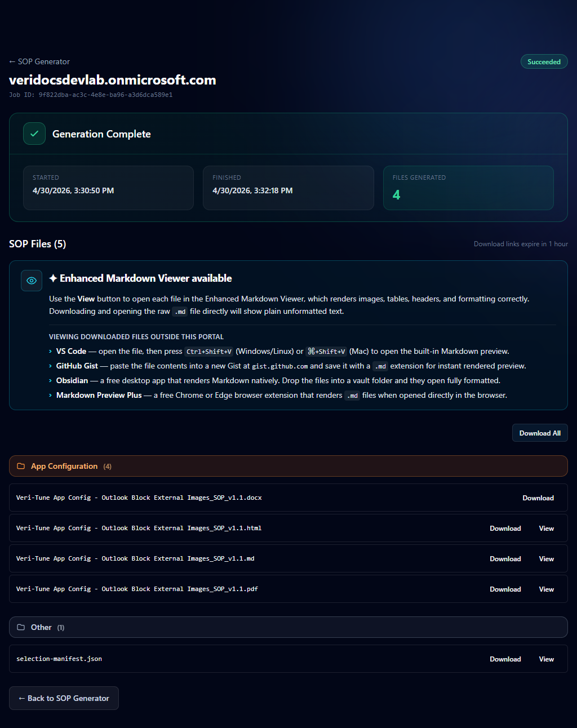The height and width of the screenshot is (728, 577).
Task: Click the 'Download links expire in 1 hour' note
Action: pyautogui.click(x=521, y=244)
